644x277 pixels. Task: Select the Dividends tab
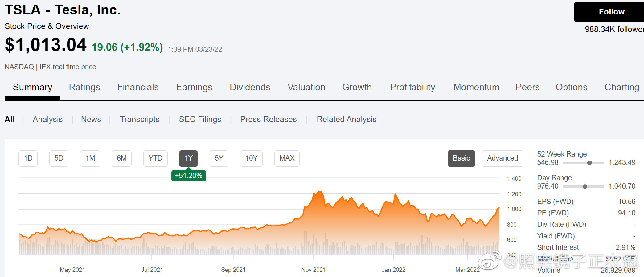[250, 87]
